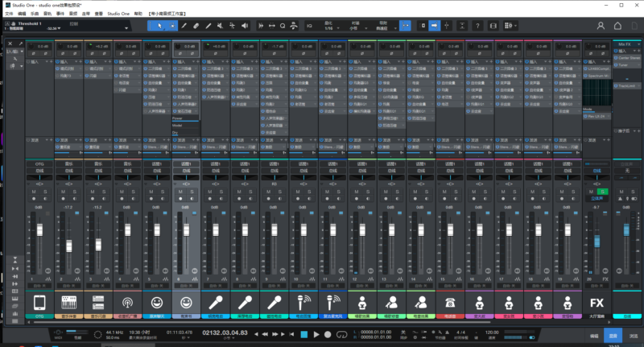644x347 pixels.
Task: Select the Mute tool with crossed speaker
Action: point(220,26)
